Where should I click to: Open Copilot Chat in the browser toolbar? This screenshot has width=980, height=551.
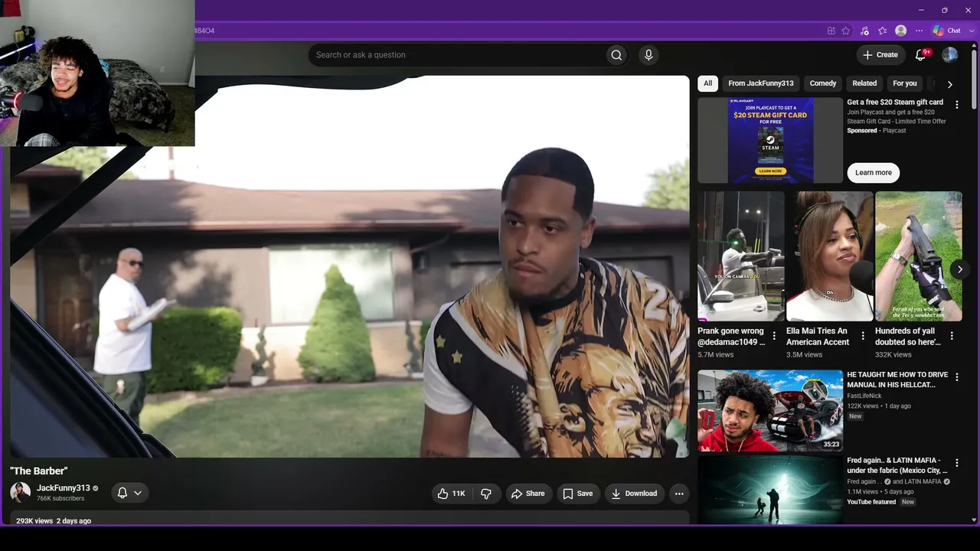946,31
